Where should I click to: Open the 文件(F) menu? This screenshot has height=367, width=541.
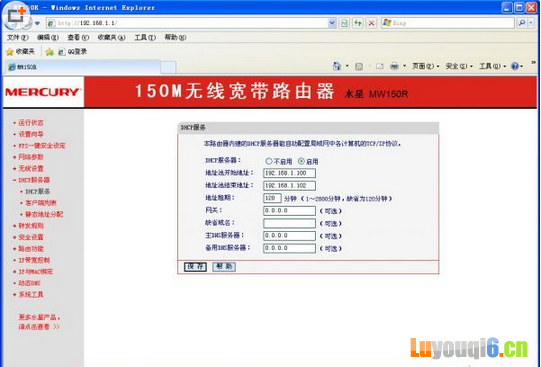coord(18,37)
